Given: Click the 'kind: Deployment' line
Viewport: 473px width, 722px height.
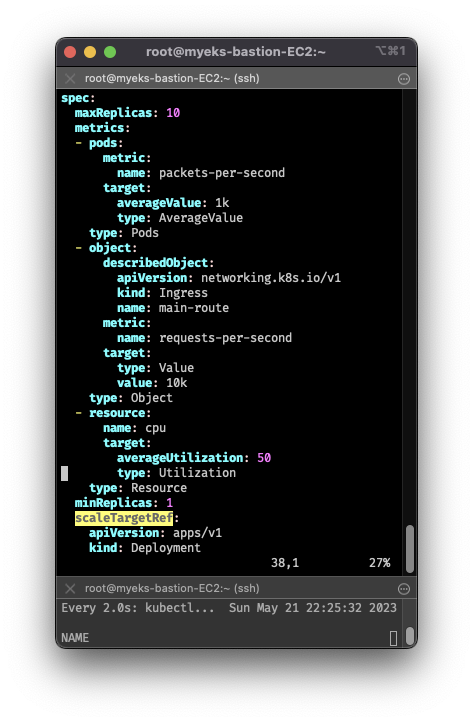Looking at the screenshot, I should [x=145, y=548].
